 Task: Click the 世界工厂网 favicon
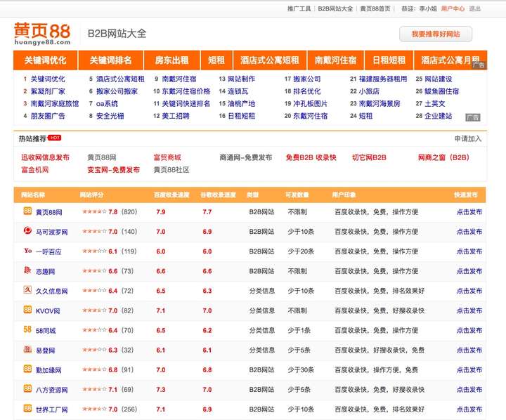[27, 408]
